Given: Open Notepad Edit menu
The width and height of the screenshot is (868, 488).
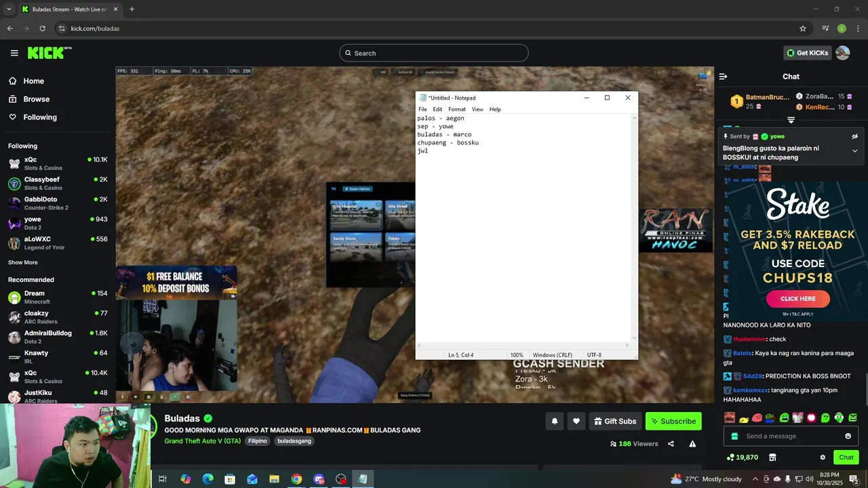Looking at the screenshot, I should [437, 109].
